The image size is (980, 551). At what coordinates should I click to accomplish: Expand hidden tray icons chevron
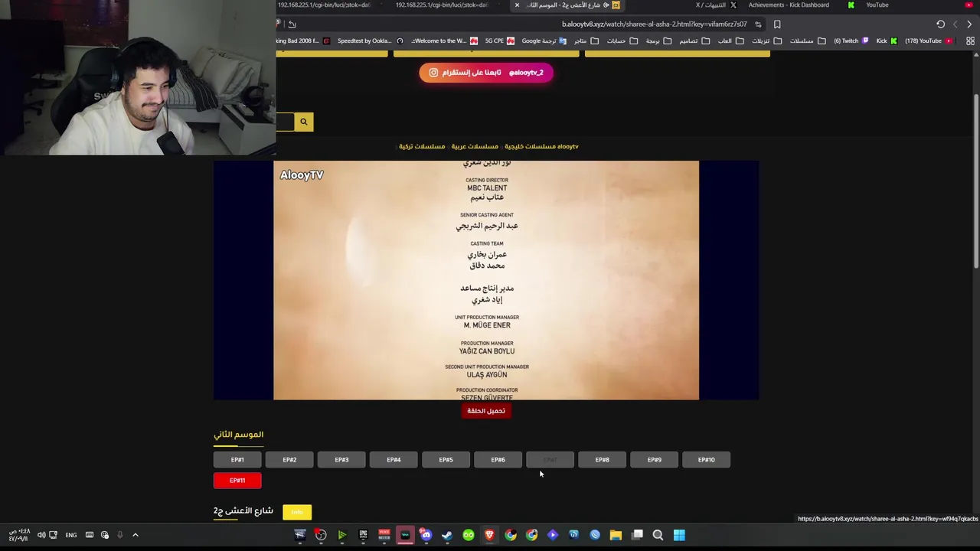pos(136,535)
